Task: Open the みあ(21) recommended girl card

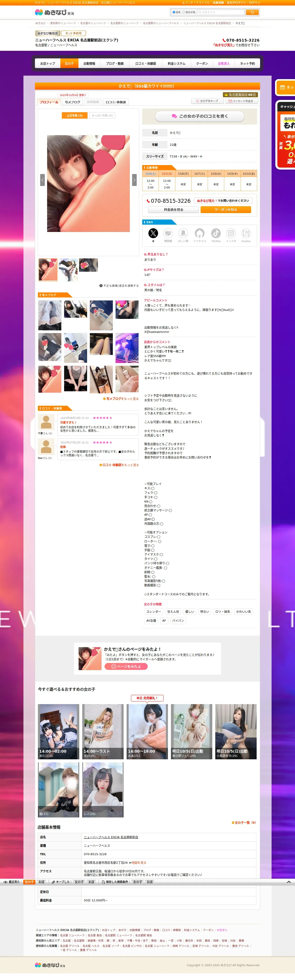Action: click(147, 731)
